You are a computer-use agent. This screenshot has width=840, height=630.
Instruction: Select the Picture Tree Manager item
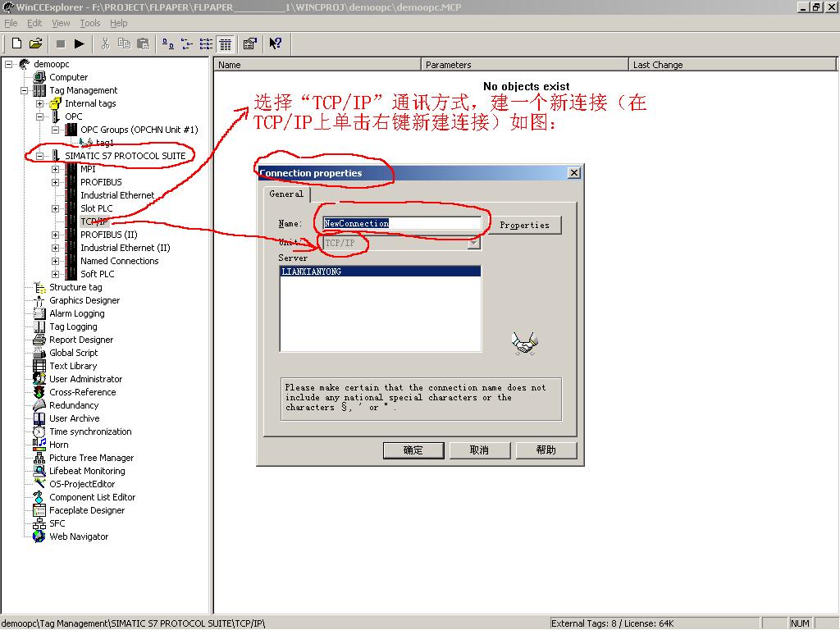pos(92,458)
